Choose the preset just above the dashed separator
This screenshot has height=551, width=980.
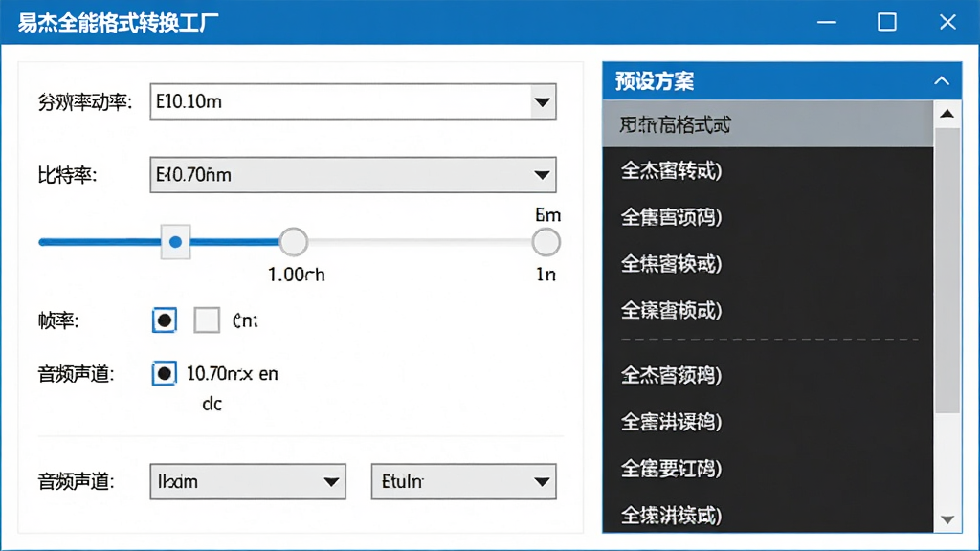(x=768, y=310)
